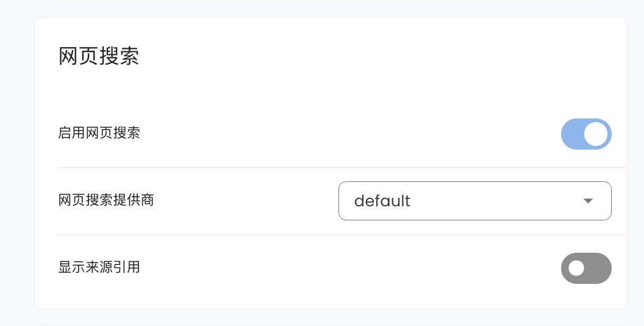Click blank area between 网页搜索提供商 label and dropdown
Screen dimensions: 644x326
[244, 200]
